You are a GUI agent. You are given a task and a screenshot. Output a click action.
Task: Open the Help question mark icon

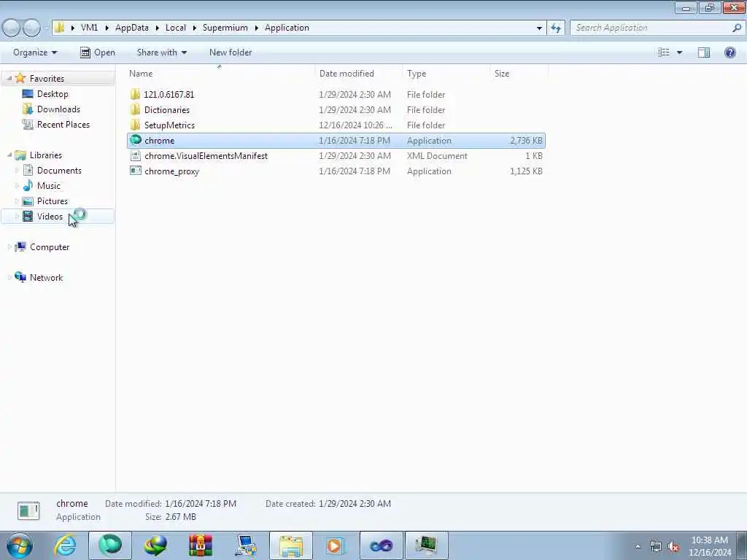coord(729,52)
